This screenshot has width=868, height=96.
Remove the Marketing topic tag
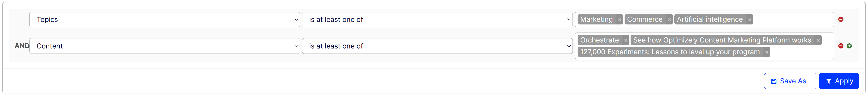[619, 20]
